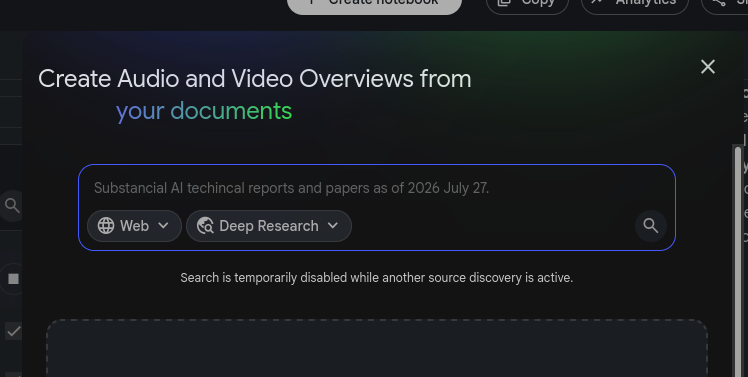This screenshot has width=748, height=377.
Task: Click the dashed file drop area
Action: 377,348
